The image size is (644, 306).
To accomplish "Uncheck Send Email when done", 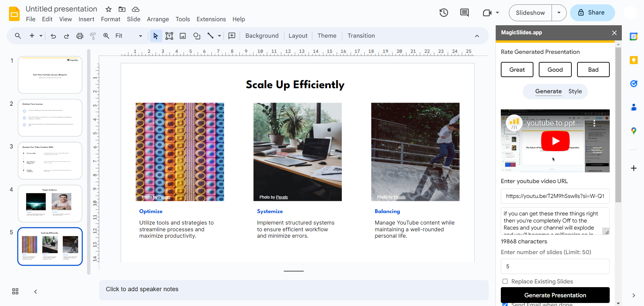I will coord(505,304).
